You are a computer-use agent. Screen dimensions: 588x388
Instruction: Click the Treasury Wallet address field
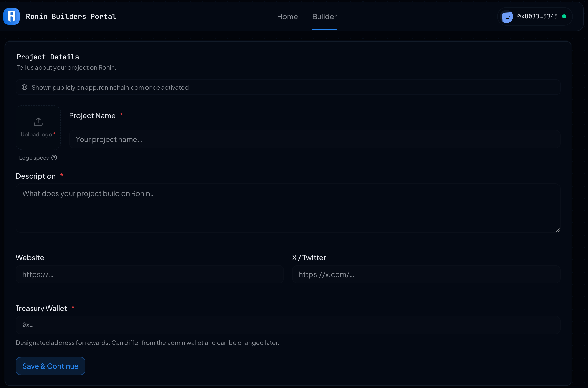(x=287, y=325)
